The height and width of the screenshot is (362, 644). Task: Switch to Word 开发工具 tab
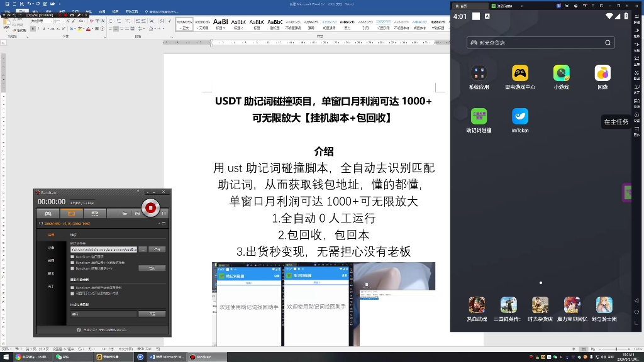tap(132, 11)
